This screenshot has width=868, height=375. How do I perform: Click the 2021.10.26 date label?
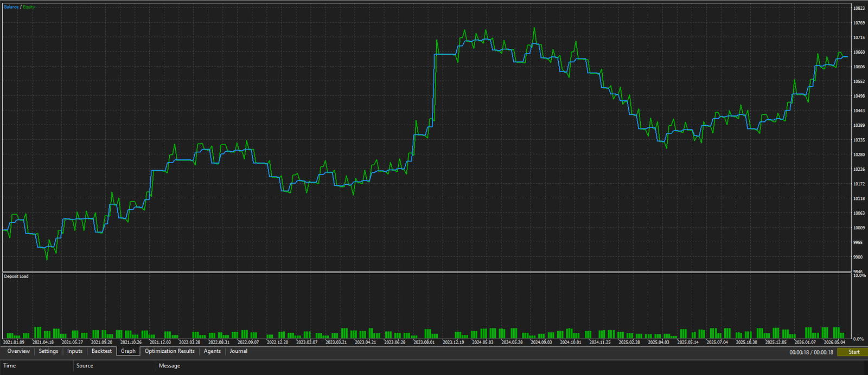[131, 342]
